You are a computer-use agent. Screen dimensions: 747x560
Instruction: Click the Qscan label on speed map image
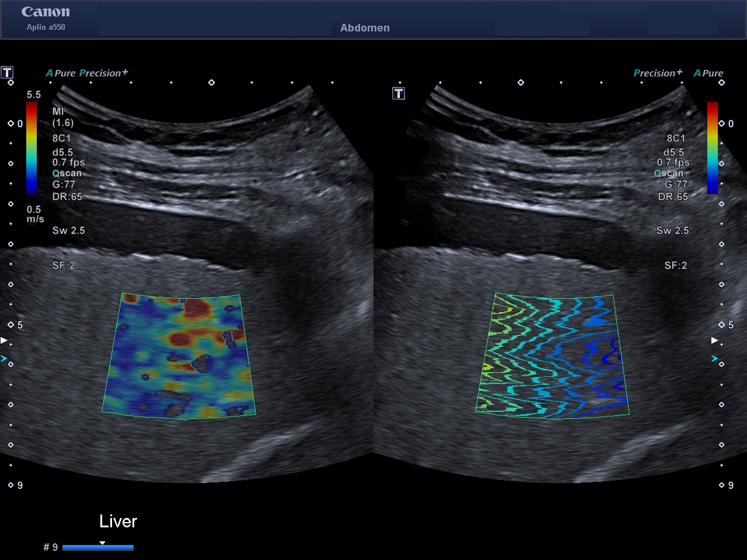tap(67, 173)
